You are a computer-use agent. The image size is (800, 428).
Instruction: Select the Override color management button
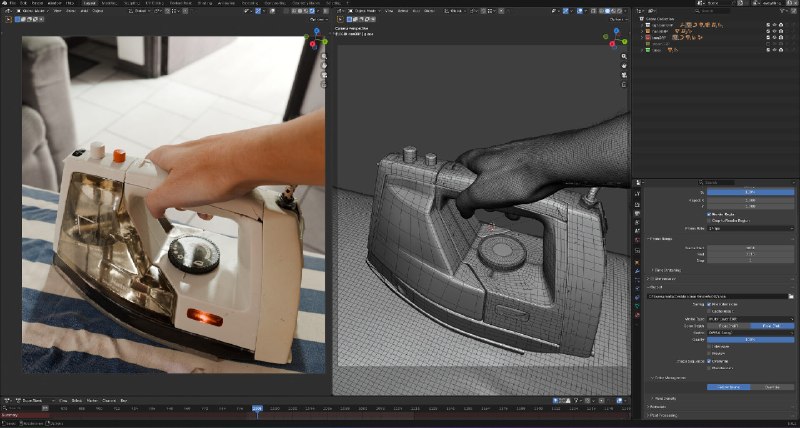coord(772,387)
